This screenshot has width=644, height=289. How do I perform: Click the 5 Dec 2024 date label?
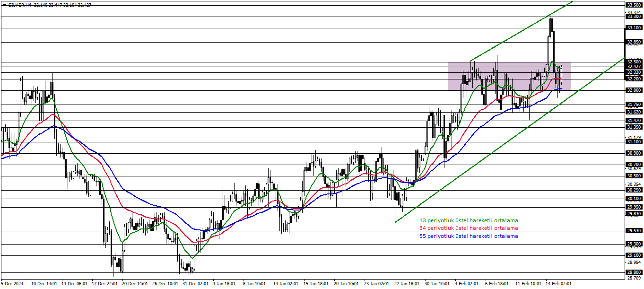[12, 284]
